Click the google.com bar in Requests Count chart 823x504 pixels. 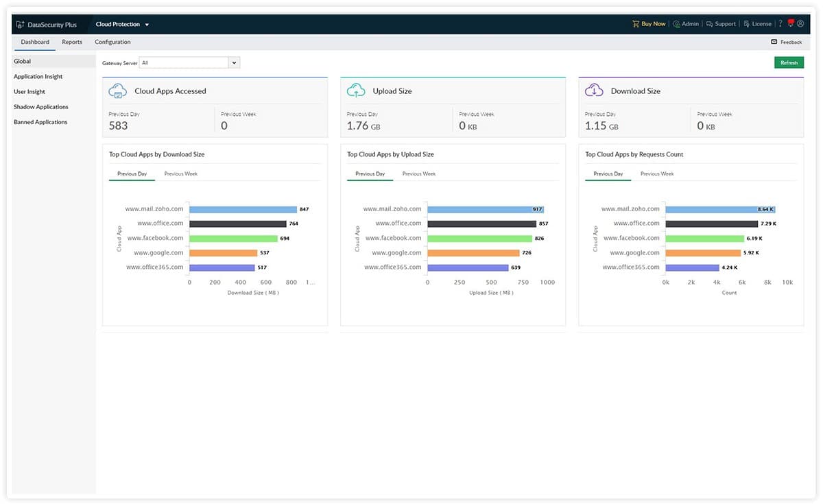703,252
